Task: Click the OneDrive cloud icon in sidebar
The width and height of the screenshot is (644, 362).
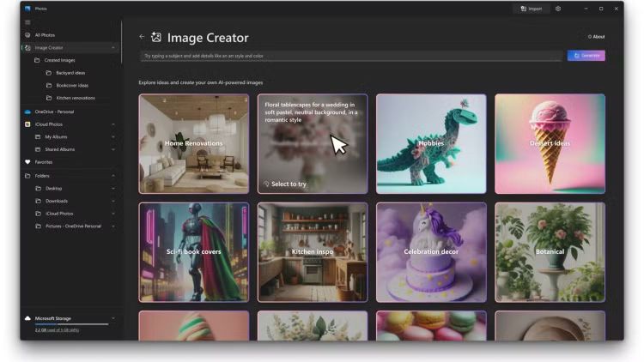Action: (27, 112)
